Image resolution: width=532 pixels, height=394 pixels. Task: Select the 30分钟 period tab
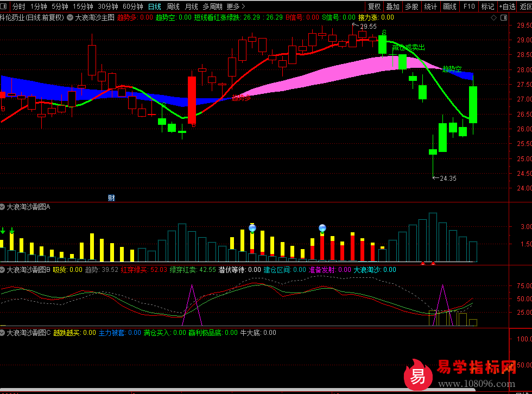pos(108,7)
